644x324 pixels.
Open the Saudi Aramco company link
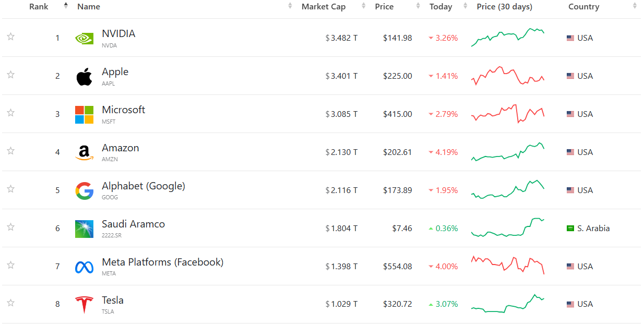[133, 224]
